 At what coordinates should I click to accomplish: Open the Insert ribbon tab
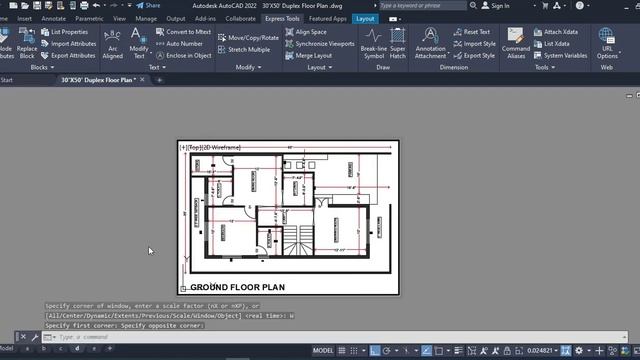[x=24, y=19]
